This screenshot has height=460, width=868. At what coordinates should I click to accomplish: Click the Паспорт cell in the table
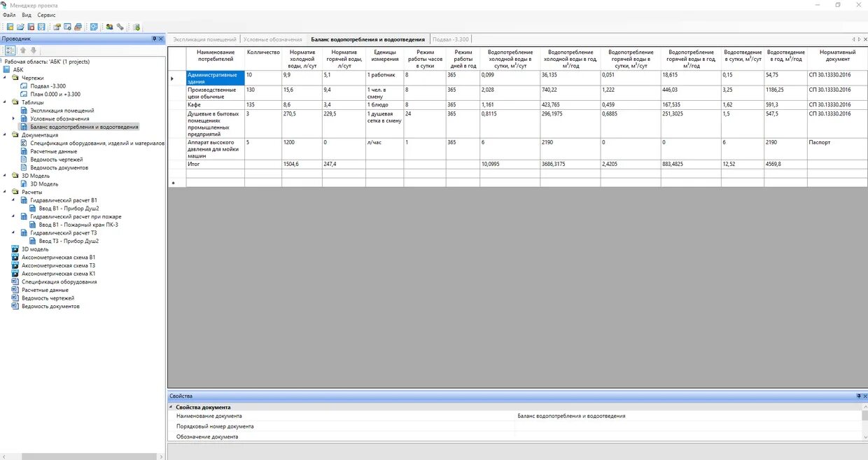(x=836, y=148)
